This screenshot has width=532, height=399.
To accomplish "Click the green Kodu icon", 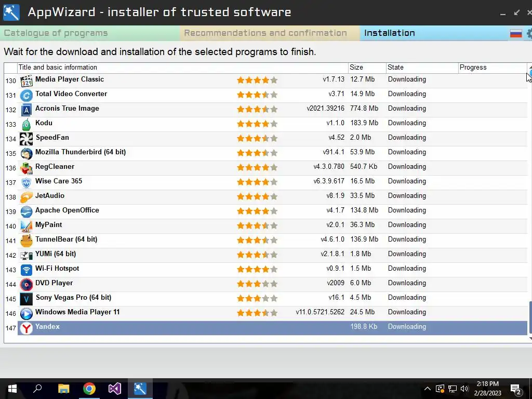I will (x=26, y=125).
